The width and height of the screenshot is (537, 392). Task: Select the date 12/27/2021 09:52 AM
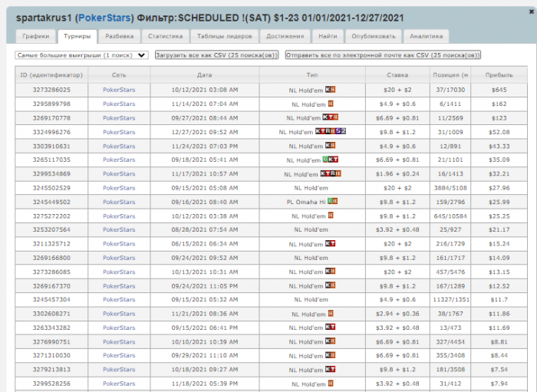coord(205,132)
